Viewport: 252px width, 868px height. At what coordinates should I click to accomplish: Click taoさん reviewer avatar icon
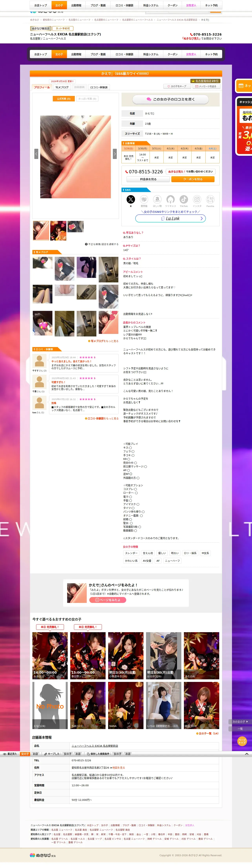[x=39, y=403]
